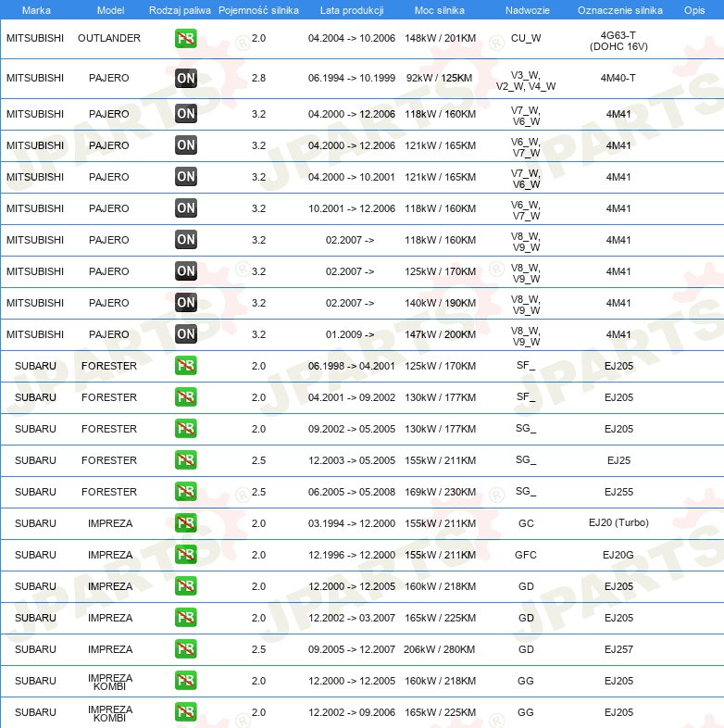
Task: Click the diesel ON icon for PAJERO 2.8
Action: tap(186, 78)
